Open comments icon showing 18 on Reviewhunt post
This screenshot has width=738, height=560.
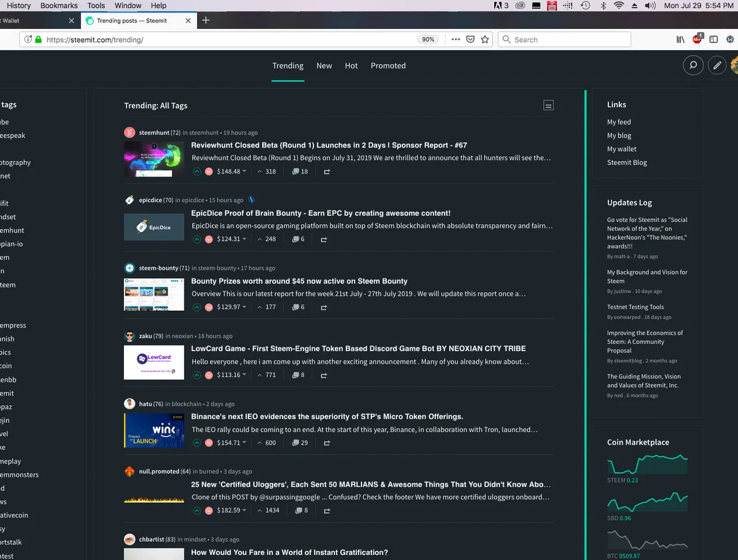pos(300,171)
